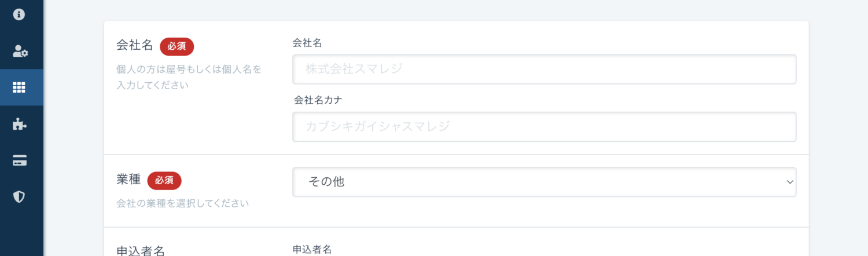
Task: Click the 業種 section heading
Action: point(128,180)
